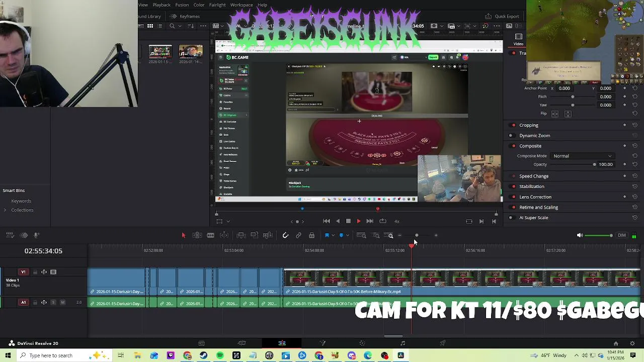Image resolution: width=644 pixels, height=362 pixels.
Task: Add a blue flag to the clip
Action: tap(327, 235)
